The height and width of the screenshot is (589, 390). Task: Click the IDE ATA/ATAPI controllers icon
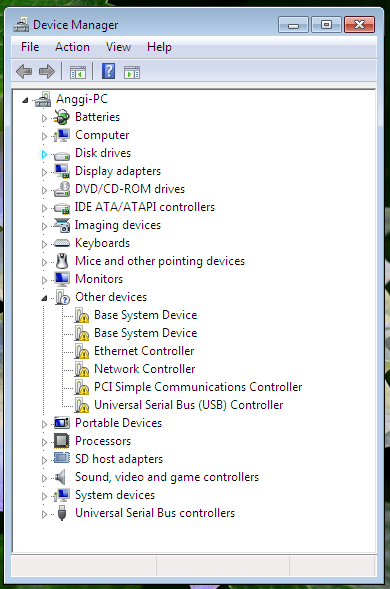click(x=62, y=208)
